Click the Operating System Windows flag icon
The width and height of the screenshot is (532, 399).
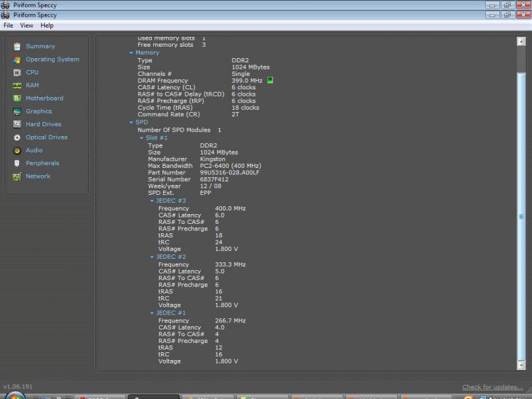pos(17,60)
